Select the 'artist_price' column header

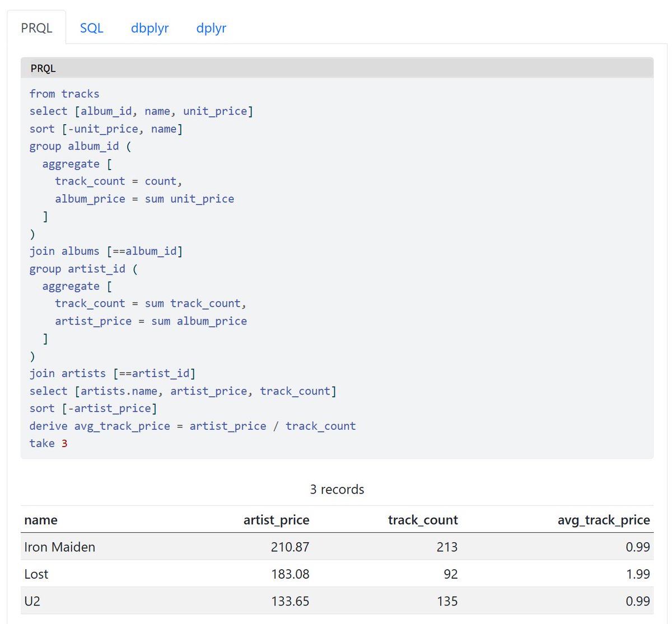point(277,520)
